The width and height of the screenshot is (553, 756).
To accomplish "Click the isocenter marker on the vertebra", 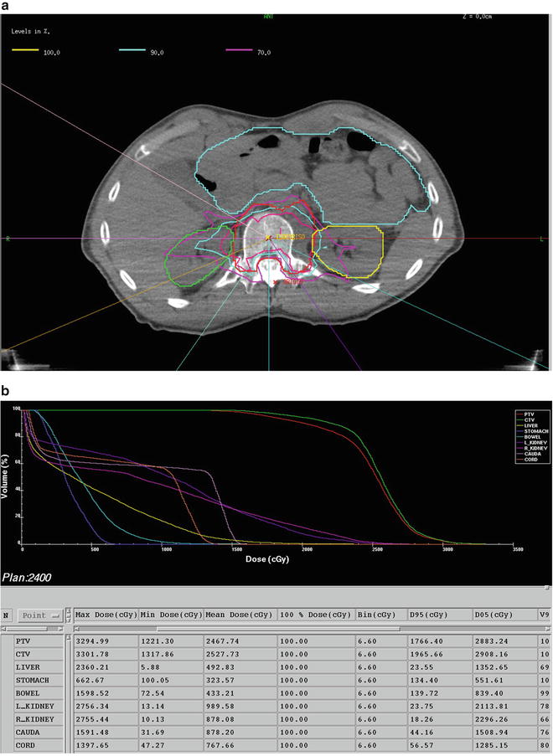I will tap(268, 239).
